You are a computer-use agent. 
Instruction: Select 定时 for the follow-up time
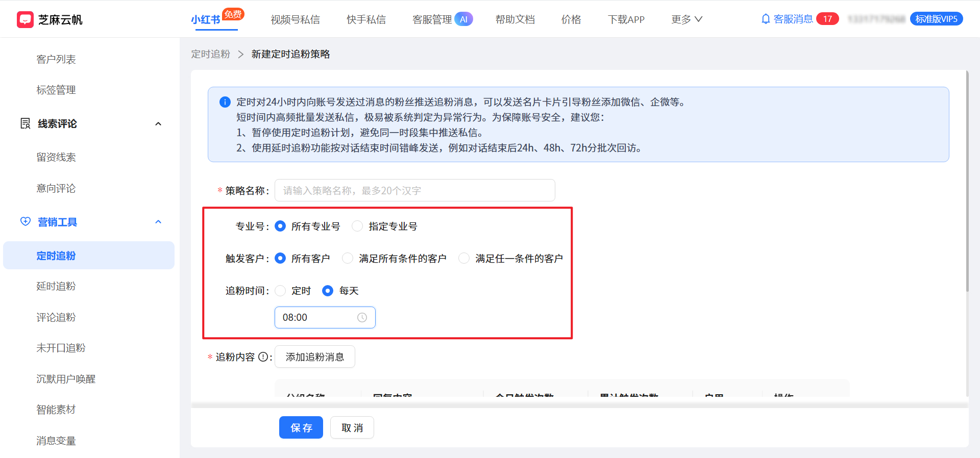coord(280,291)
